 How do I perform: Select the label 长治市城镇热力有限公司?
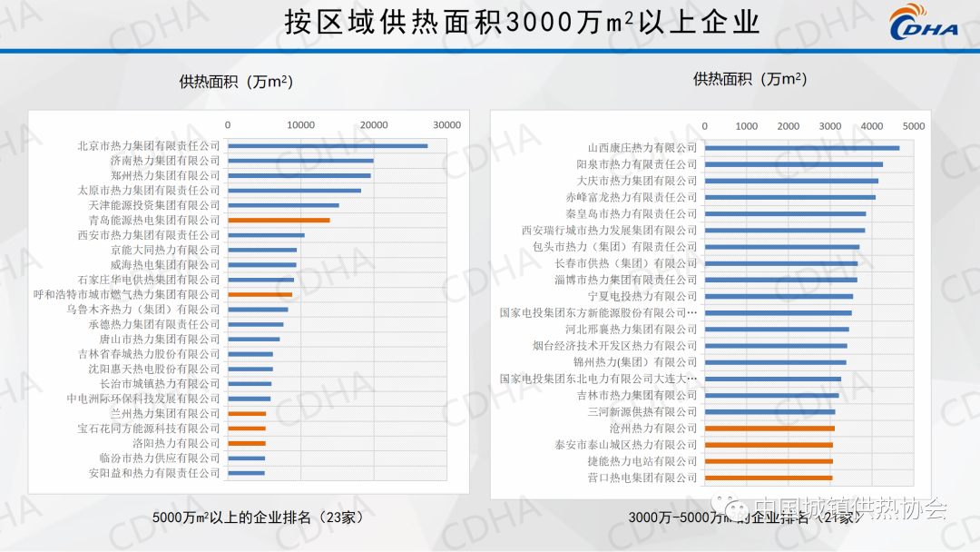tap(160, 384)
